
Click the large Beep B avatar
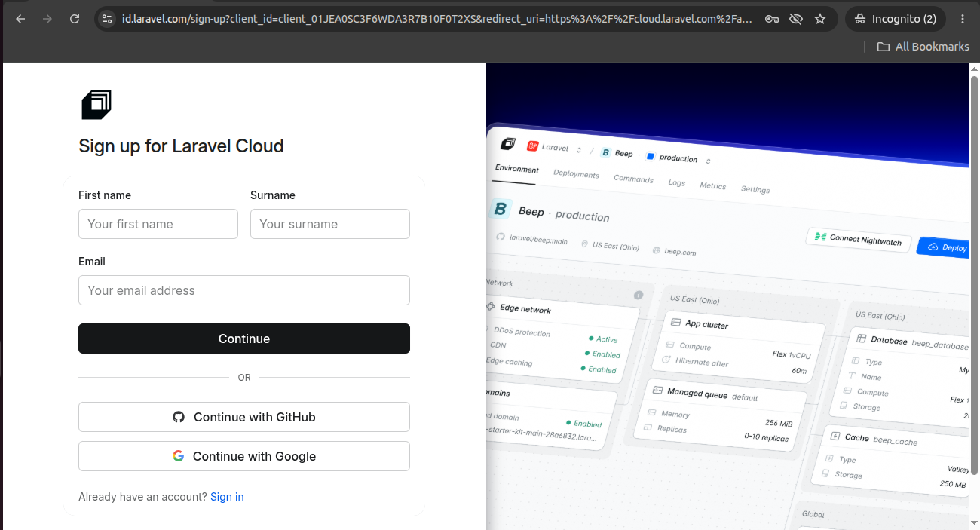501,209
